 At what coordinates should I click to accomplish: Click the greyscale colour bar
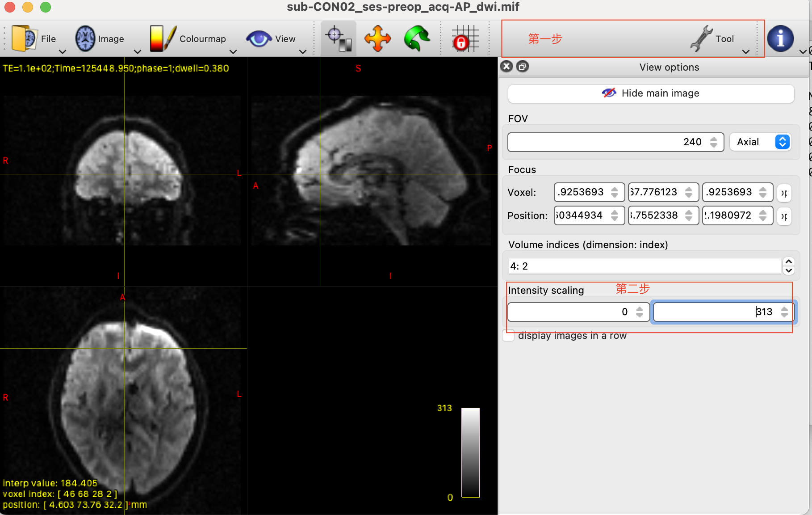pyautogui.click(x=470, y=452)
